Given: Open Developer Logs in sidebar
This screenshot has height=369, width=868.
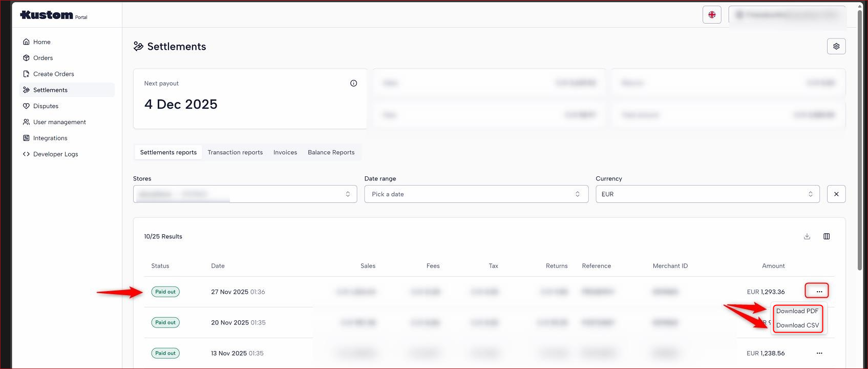Looking at the screenshot, I should pos(55,154).
